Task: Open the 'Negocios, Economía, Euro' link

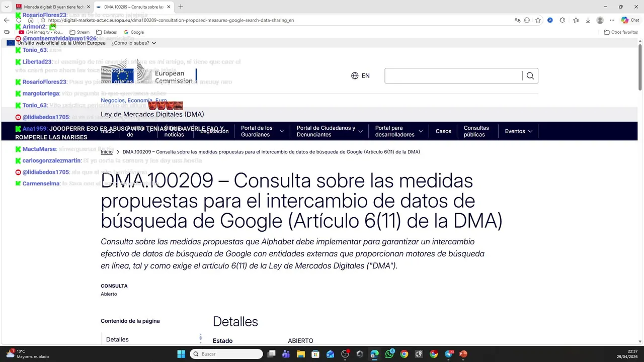Action: coord(133,101)
